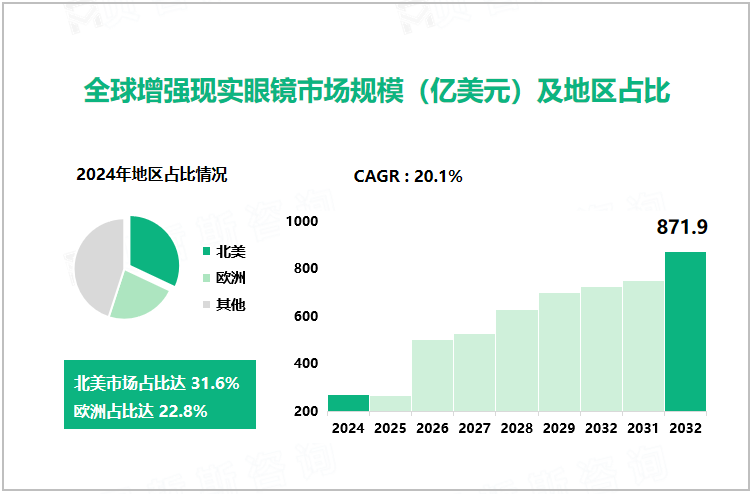This screenshot has width=753, height=494.
Task: Click the 北美市场占比达 31.6% text
Action: (157, 383)
